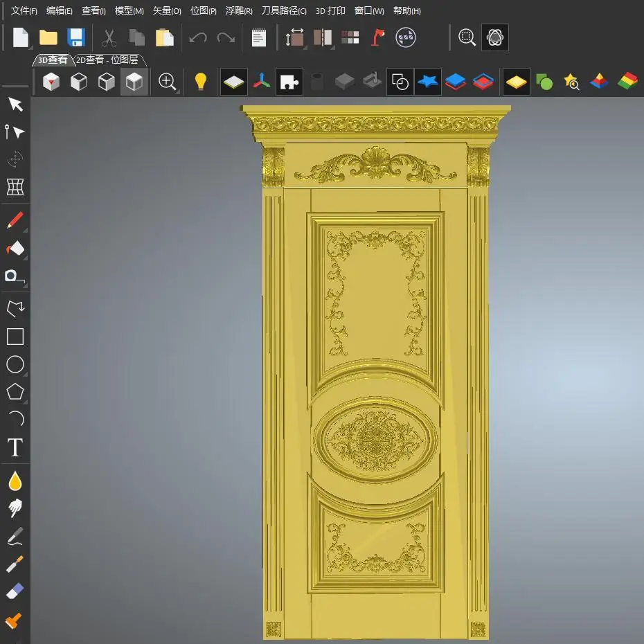The height and width of the screenshot is (644, 644).
Task: Click the red-outlined blue layers icon
Action: click(483, 82)
